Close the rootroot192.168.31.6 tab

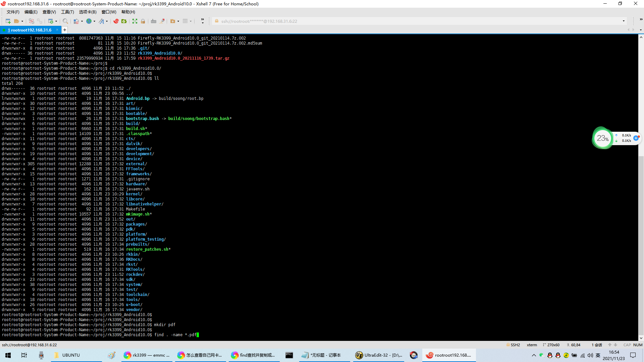point(57,30)
